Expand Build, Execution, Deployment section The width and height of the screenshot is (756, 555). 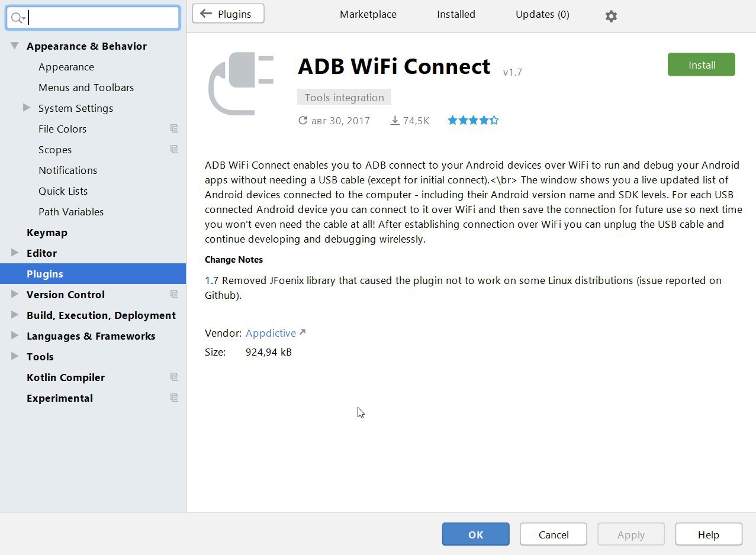point(15,315)
